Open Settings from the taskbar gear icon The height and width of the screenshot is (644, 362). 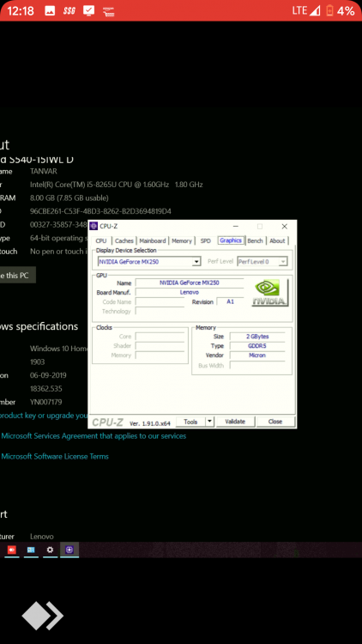tap(50, 550)
